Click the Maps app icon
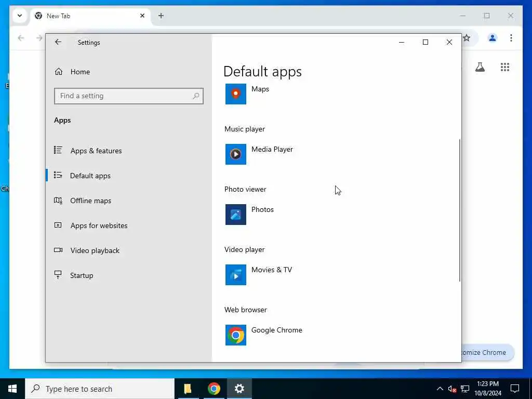The height and width of the screenshot is (399, 532). pos(235,94)
